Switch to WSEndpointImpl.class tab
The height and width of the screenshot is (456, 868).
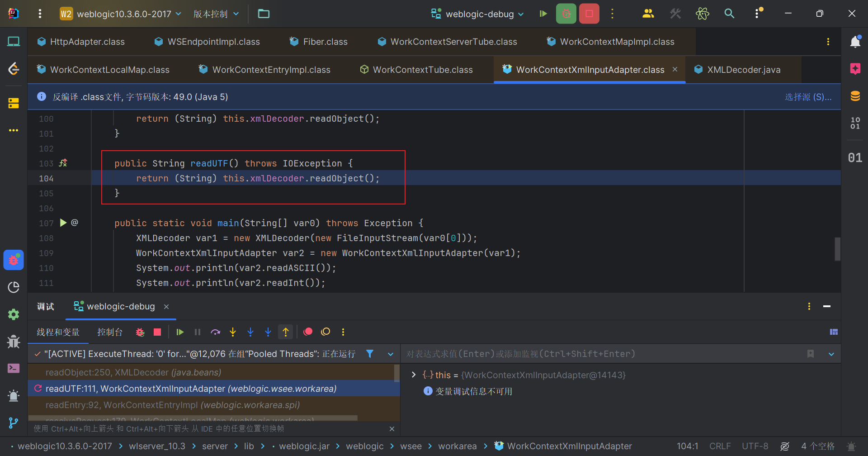[x=207, y=42]
